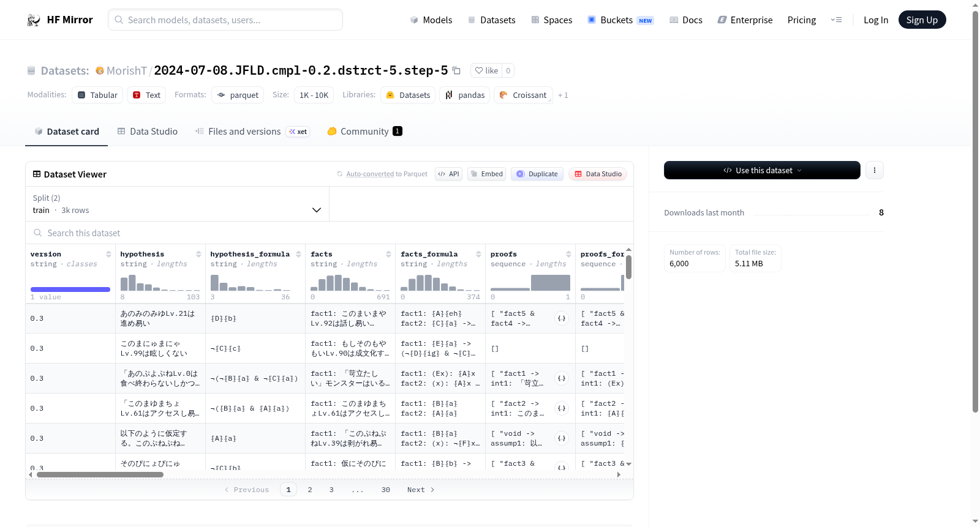This screenshot has height=527, width=980.
Task: Click the horizontal table scrollbar
Action: [x=100, y=474]
